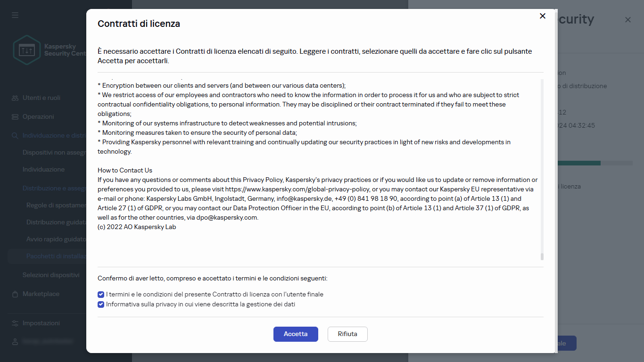The height and width of the screenshot is (362, 644).
Task: Click the Operazioni sidebar icon
Action: [x=15, y=117]
